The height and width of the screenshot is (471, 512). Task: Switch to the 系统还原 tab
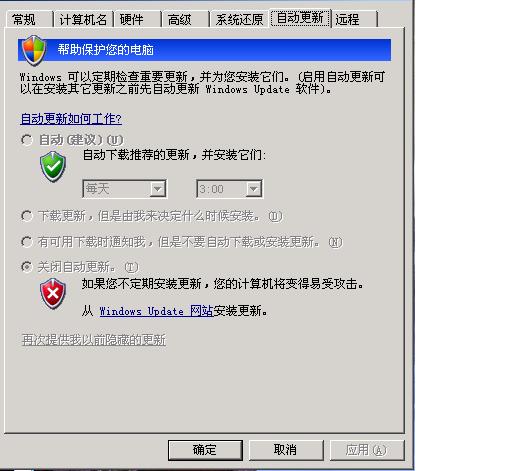tap(239, 19)
